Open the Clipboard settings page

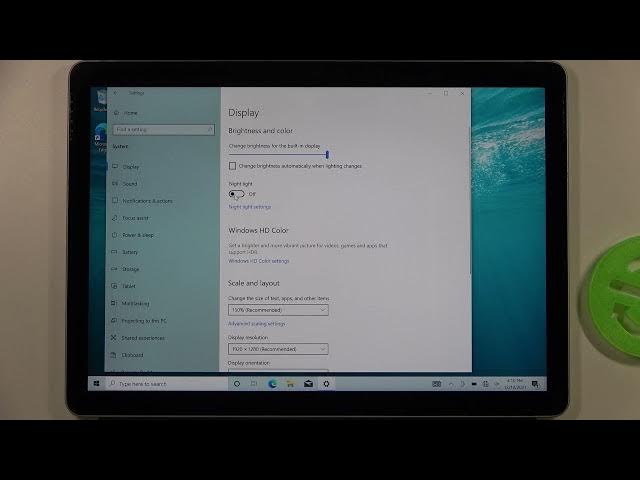click(127, 355)
